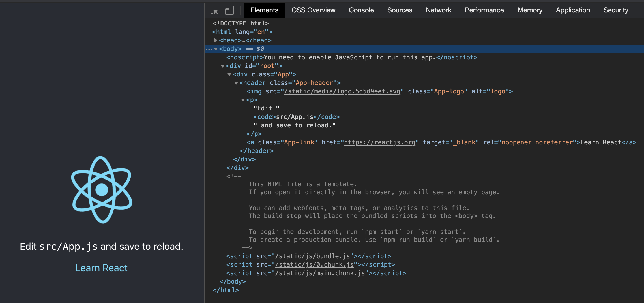Select the "Edit " text node

pos(266,108)
